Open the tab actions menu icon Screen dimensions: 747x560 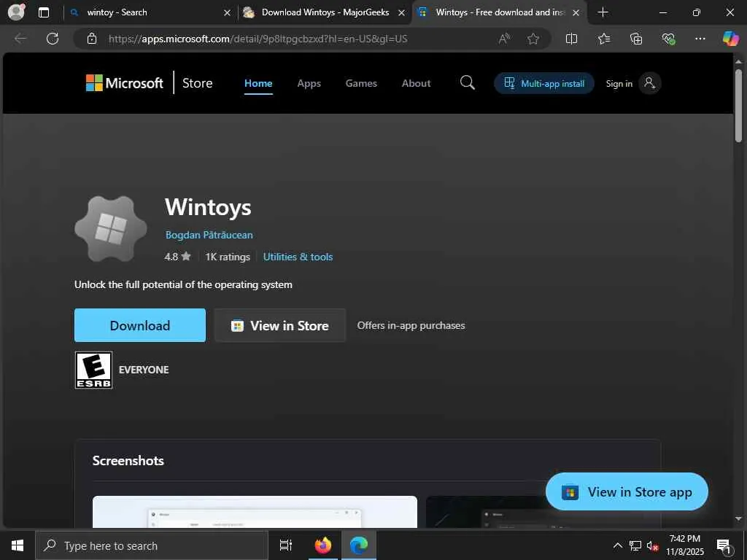point(44,12)
